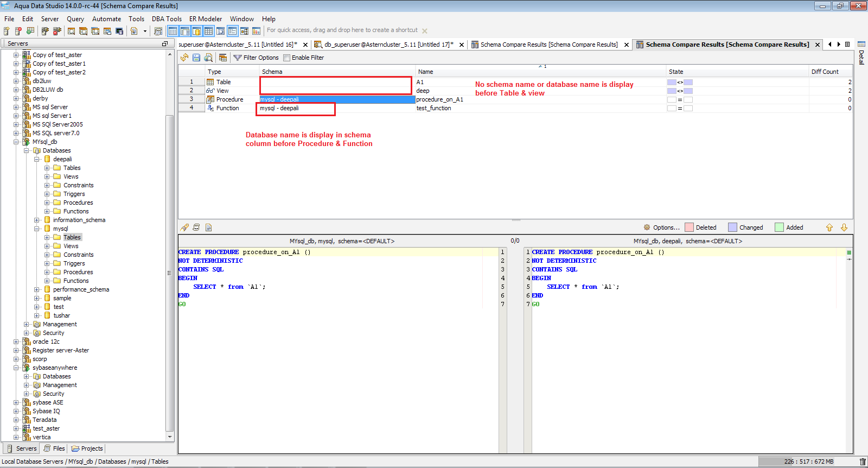Click the funnel icon for Filter Options

(237, 58)
